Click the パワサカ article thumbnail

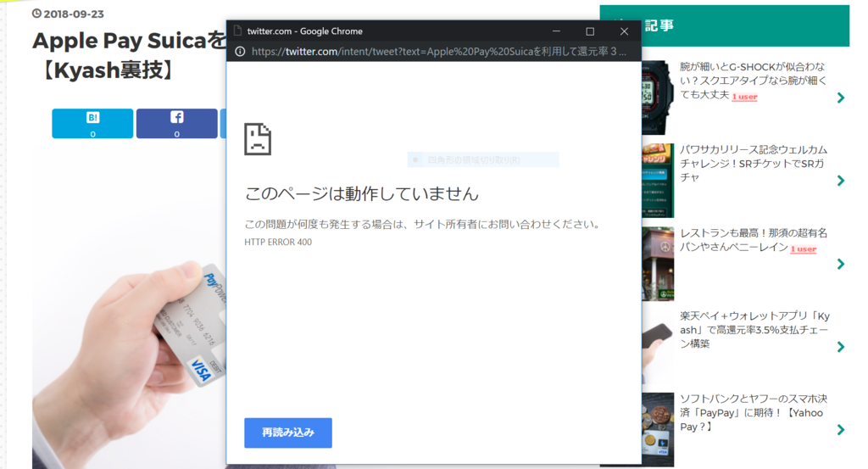658,181
